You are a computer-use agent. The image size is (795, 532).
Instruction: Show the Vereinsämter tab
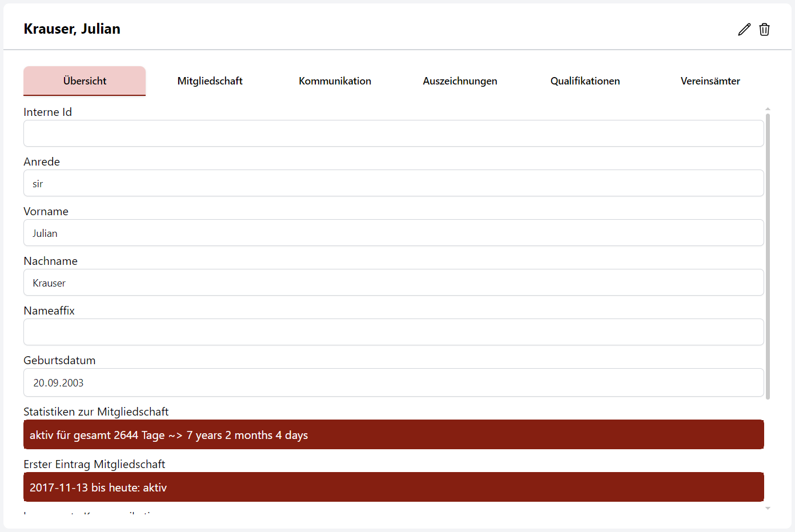[x=710, y=81]
